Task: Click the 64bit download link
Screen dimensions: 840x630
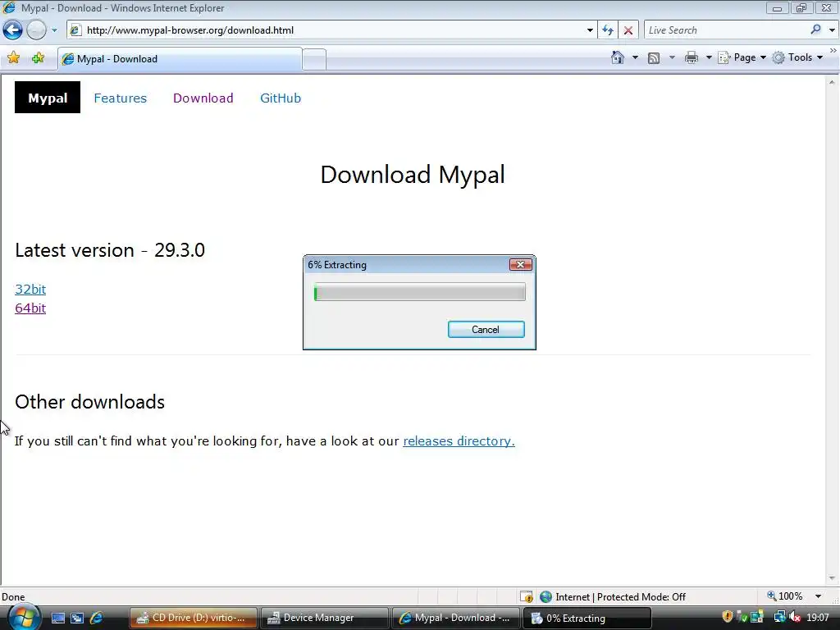Action: point(30,308)
